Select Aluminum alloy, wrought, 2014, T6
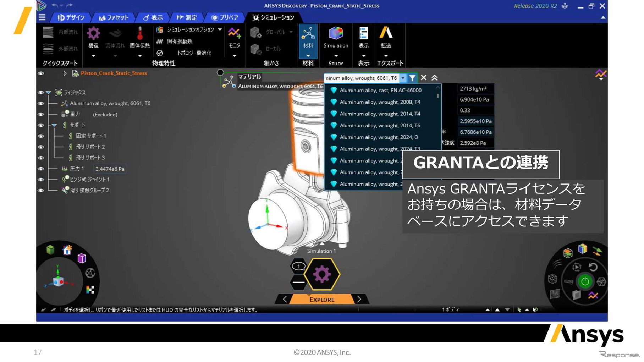644x362 pixels. point(380,125)
